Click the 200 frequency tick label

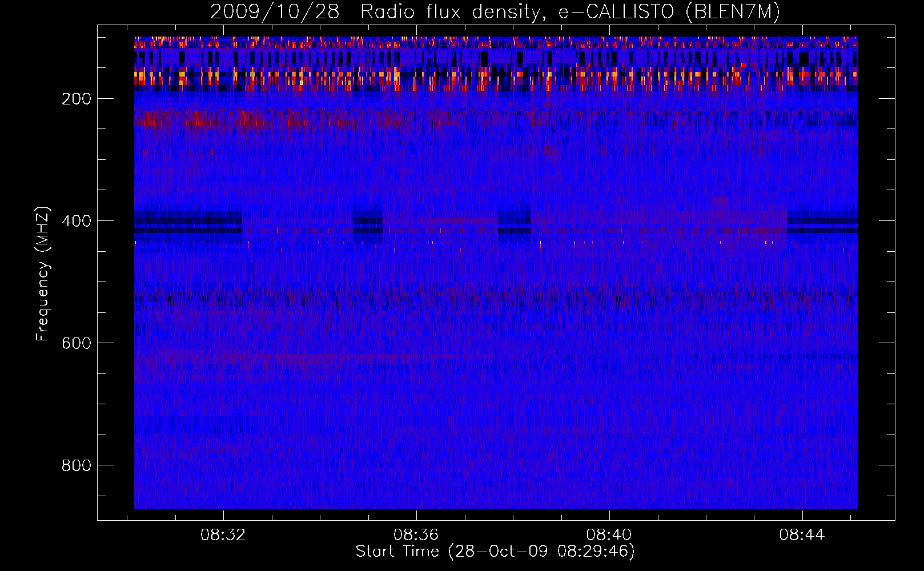77,99
